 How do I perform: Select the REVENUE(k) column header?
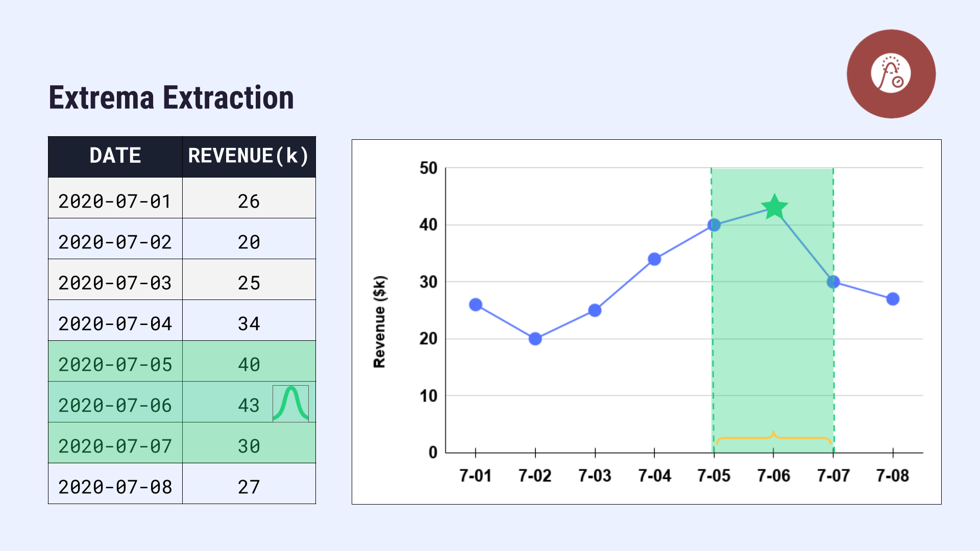click(x=249, y=156)
